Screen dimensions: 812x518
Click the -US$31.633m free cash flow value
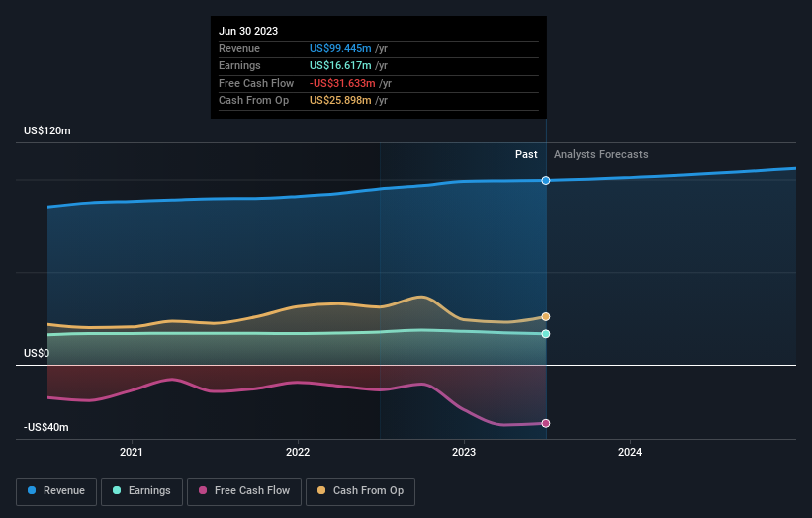point(342,83)
